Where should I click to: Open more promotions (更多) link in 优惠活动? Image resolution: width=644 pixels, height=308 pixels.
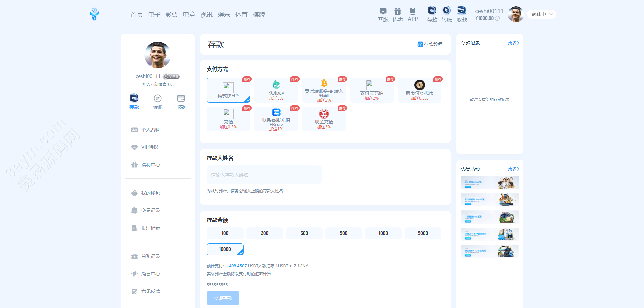(x=513, y=169)
